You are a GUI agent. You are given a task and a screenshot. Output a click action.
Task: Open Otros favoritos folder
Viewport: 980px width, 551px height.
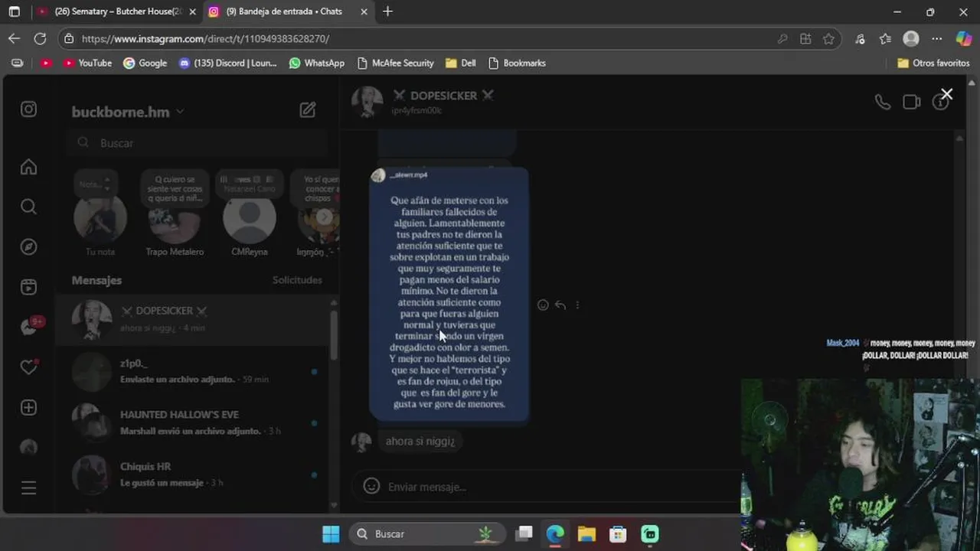934,63
